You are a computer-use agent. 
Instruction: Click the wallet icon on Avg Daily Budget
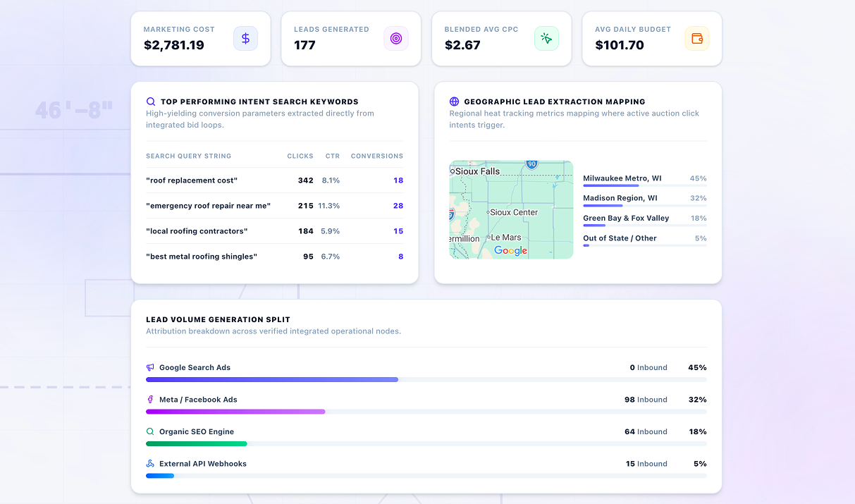coord(697,39)
